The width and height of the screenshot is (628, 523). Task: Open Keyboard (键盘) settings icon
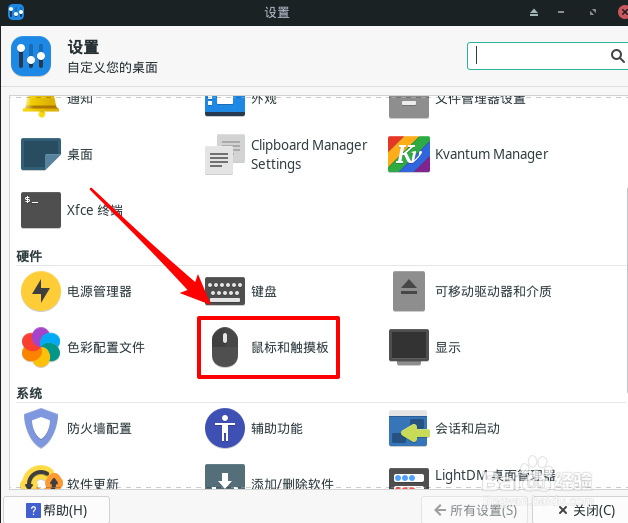point(225,291)
